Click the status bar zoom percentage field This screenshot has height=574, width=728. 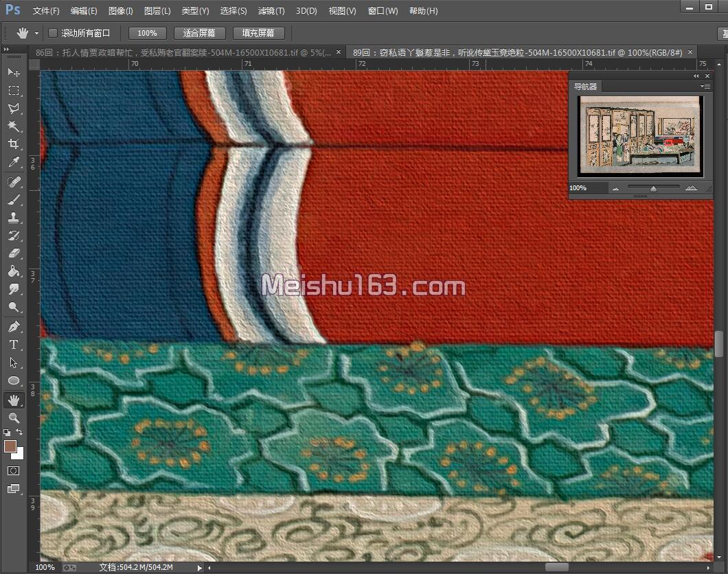[x=45, y=568]
